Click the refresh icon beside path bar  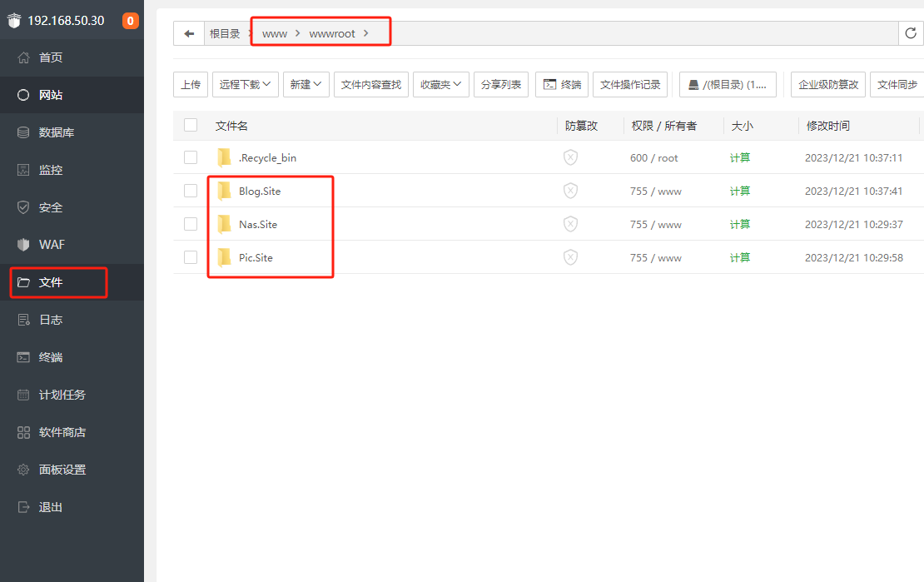click(911, 33)
